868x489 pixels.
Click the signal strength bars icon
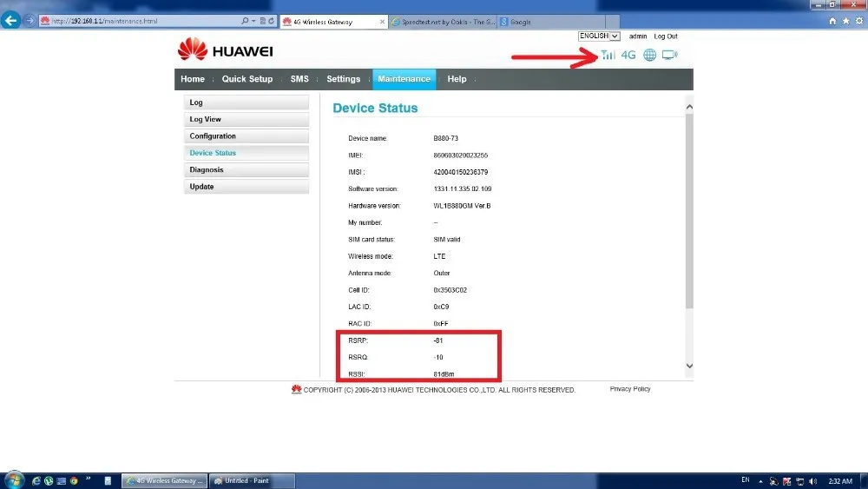(x=608, y=55)
